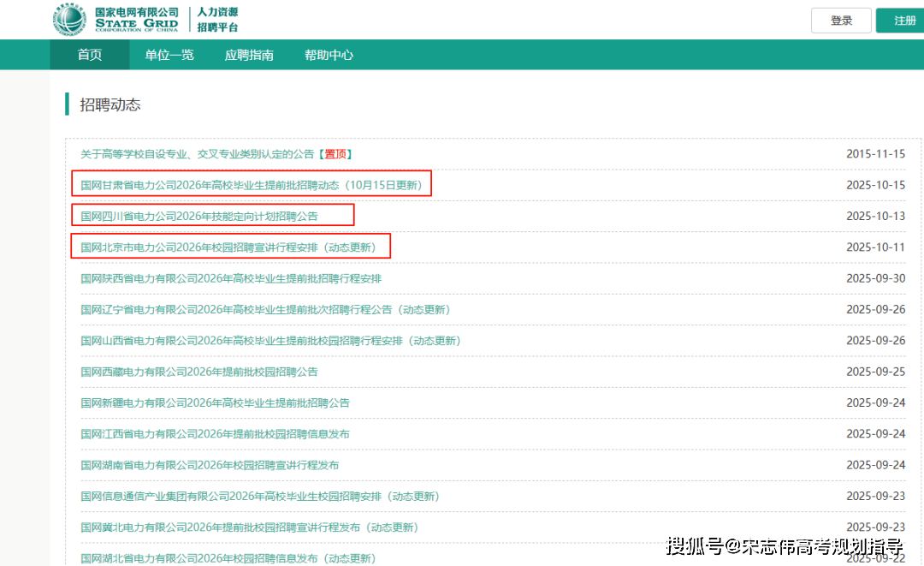
Task: Open the 应聘指南 menu item
Action: pos(249,55)
